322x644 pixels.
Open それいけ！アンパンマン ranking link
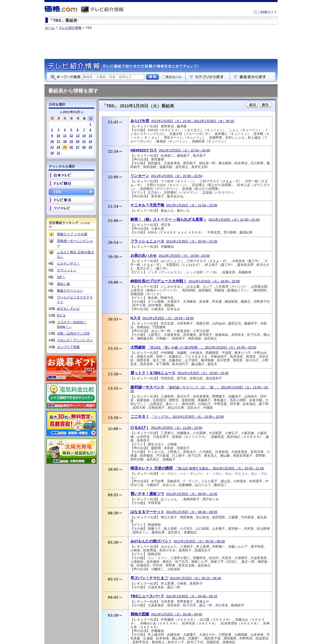pos(75,340)
